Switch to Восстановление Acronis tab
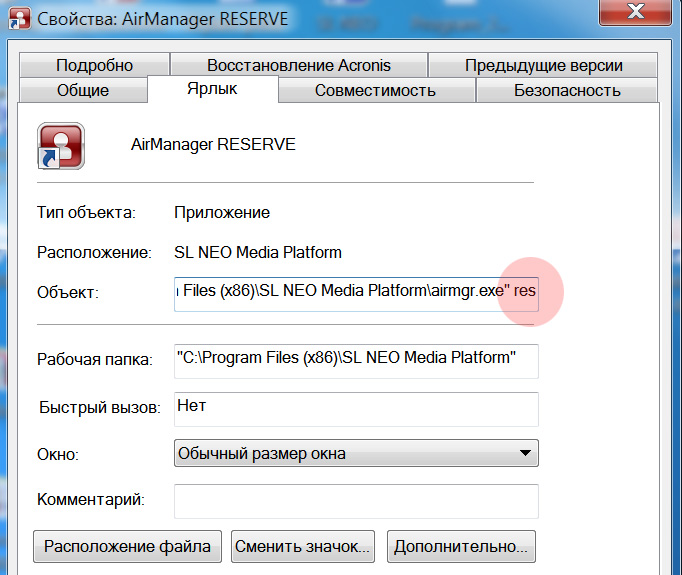The image size is (682, 575). tap(299, 65)
